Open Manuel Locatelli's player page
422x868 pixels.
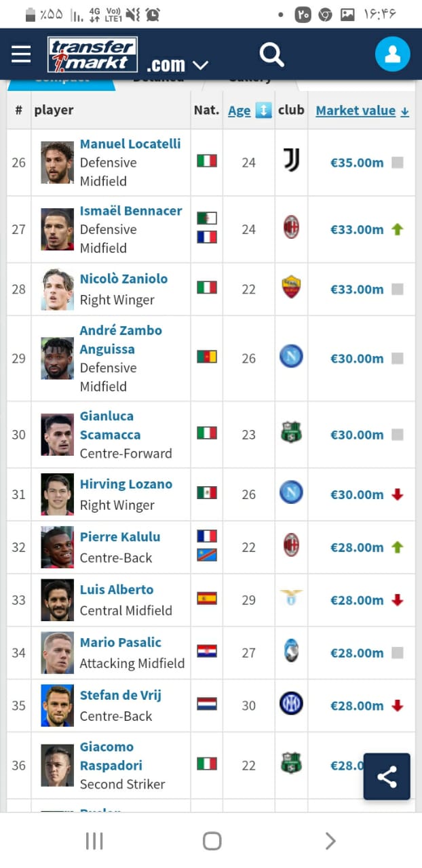point(130,144)
